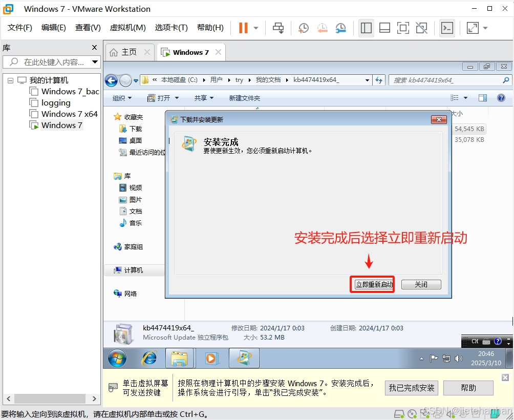Viewport: 514px width, 420px height.
Task: Open recent locations dropdown arrow
Action: (136, 80)
